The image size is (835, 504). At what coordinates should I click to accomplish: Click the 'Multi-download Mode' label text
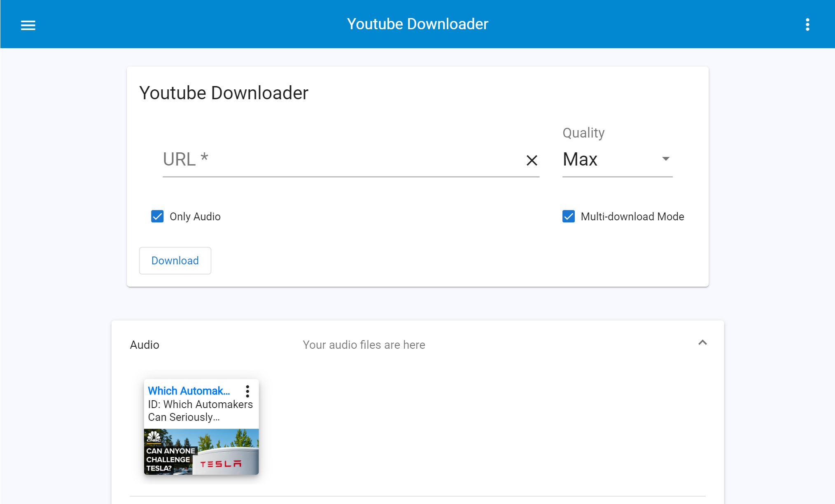pyautogui.click(x=632, y=217)
